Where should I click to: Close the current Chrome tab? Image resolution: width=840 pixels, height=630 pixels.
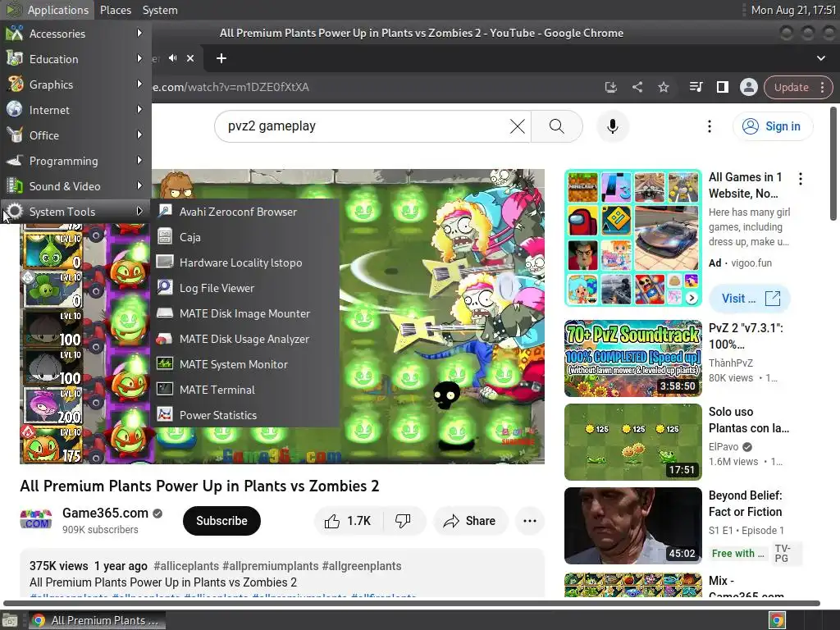click(190, 58)
